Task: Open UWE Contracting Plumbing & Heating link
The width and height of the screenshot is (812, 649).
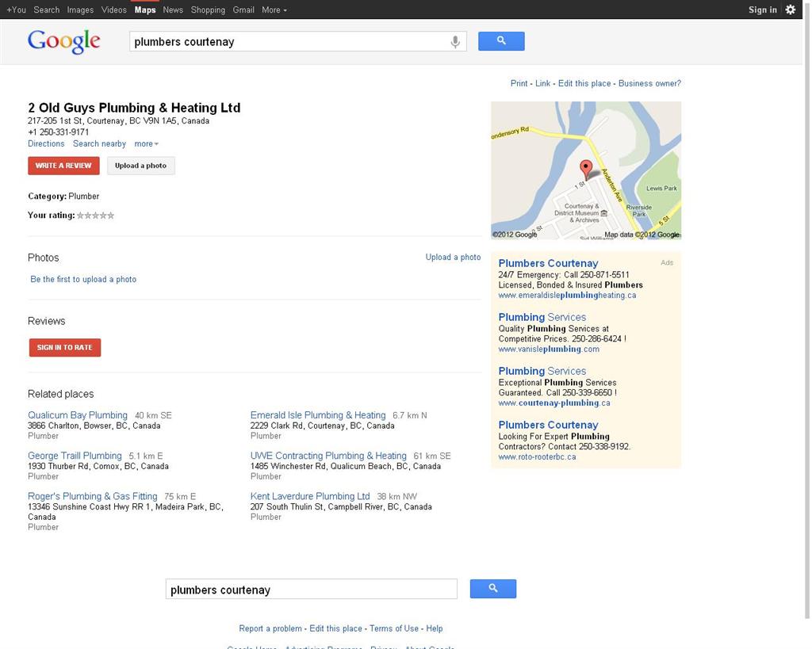Action: click(328, 456)
